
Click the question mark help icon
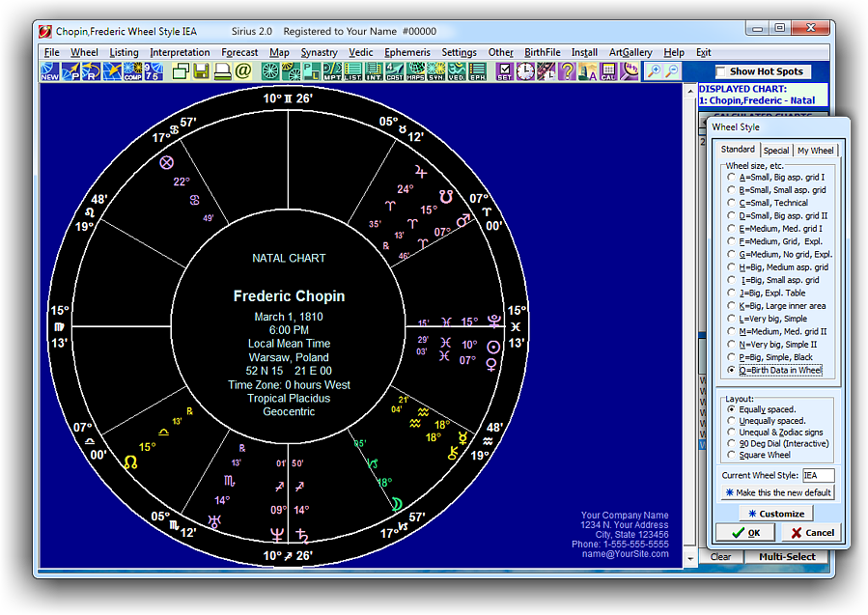click(x=567, y=71)
